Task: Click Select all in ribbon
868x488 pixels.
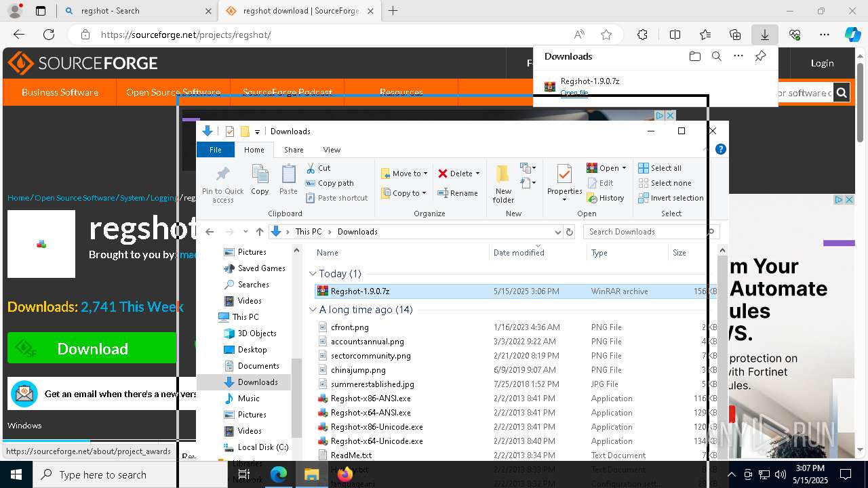Action: [x=660, y=168]
